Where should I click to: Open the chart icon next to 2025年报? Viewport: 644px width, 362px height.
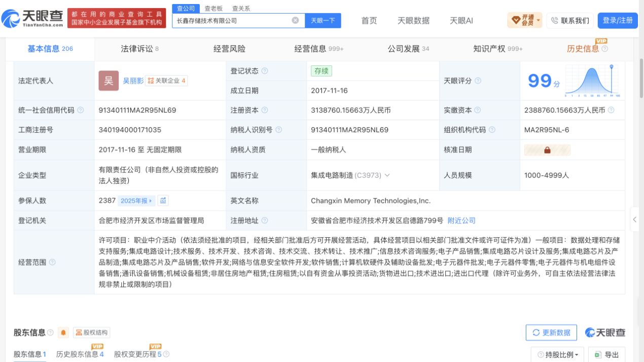[163, 201]
